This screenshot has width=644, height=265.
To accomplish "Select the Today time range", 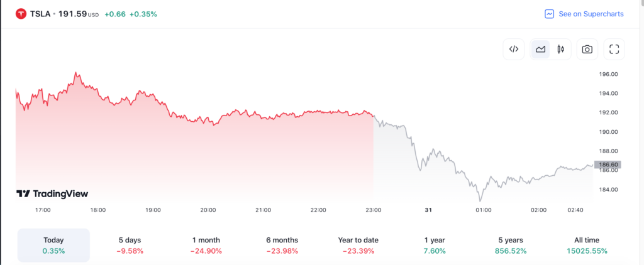I will click(53, 246).
